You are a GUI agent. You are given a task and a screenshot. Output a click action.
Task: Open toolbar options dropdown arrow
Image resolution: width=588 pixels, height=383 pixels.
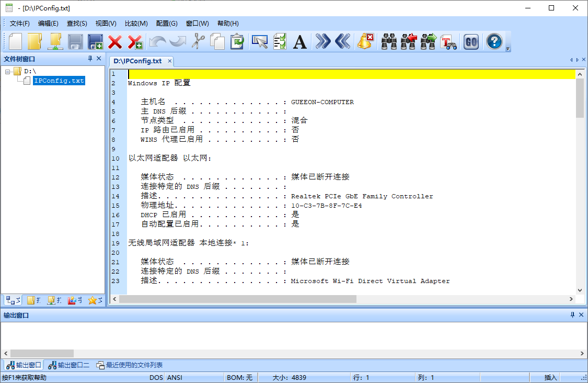[508, 49]
